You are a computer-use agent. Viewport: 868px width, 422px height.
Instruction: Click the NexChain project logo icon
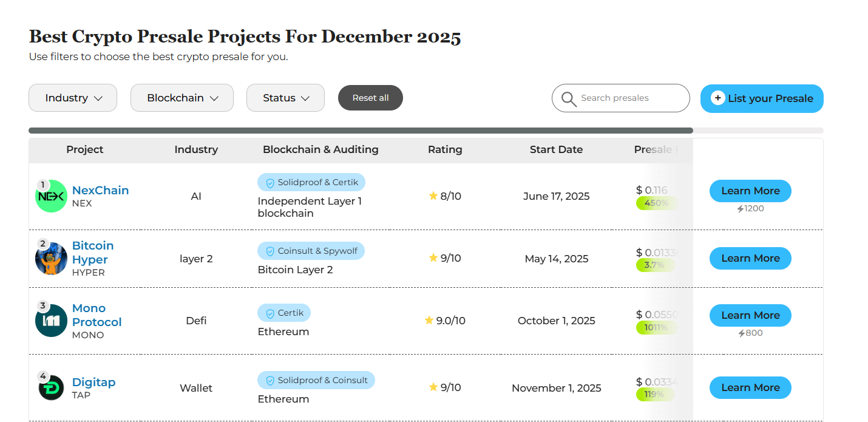[x=51, y=196]
